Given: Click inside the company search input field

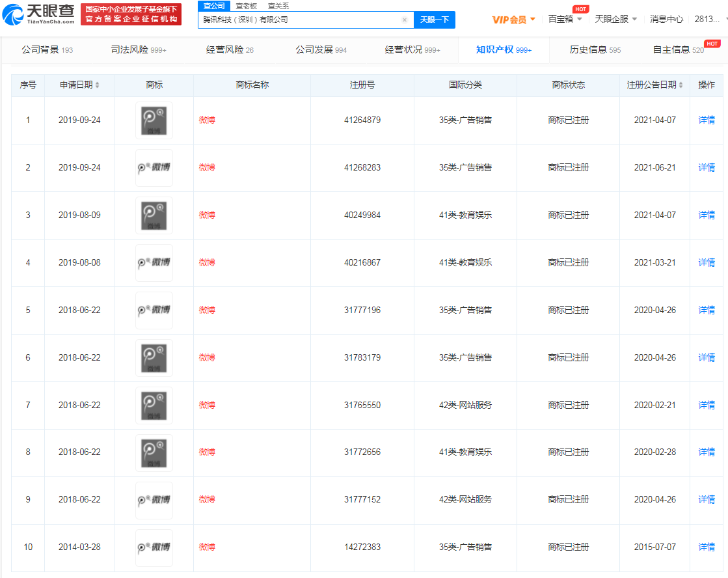Looking at the screenshot, I should tap(293, 20).
